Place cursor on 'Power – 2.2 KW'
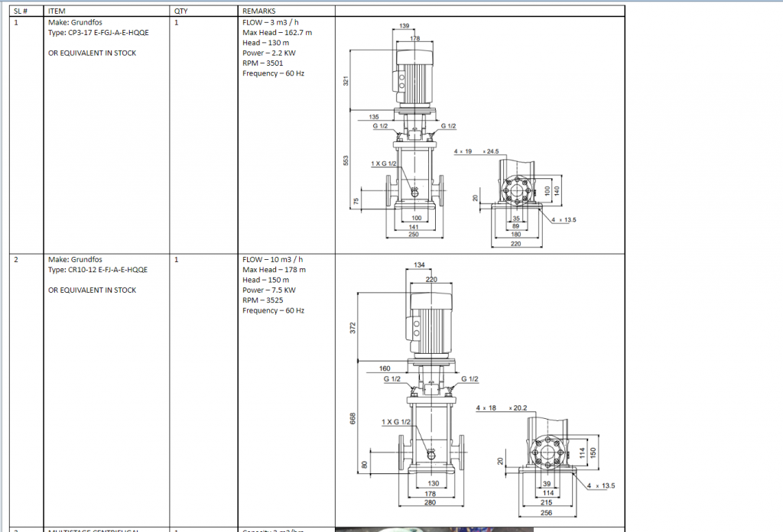The height and width of the screenshot is (532, 783). coord(269,54)
